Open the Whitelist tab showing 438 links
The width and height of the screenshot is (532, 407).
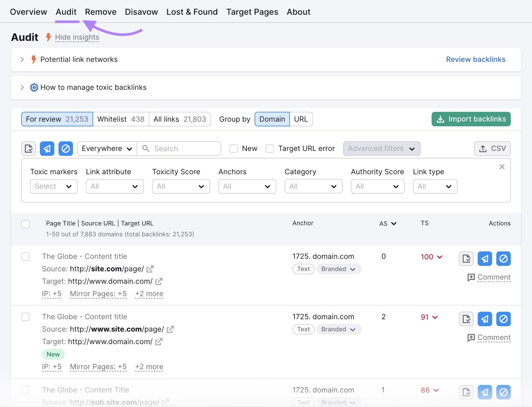(x=120, y=119)
